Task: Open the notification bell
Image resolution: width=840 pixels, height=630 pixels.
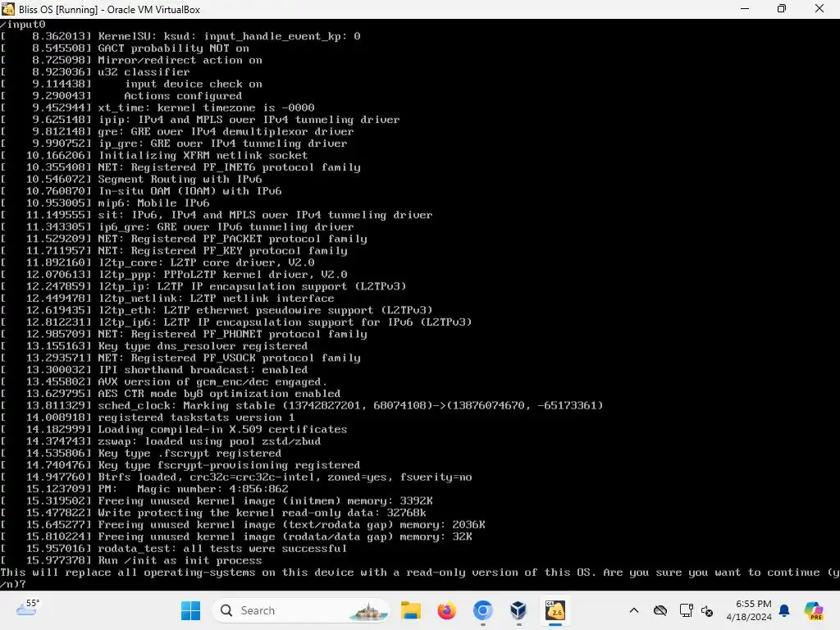Action: pos(784,610)
